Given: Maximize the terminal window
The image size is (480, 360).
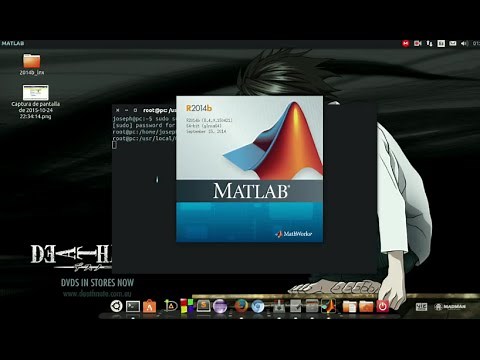Looking at the screenshot, I should [x=135, y=110].
